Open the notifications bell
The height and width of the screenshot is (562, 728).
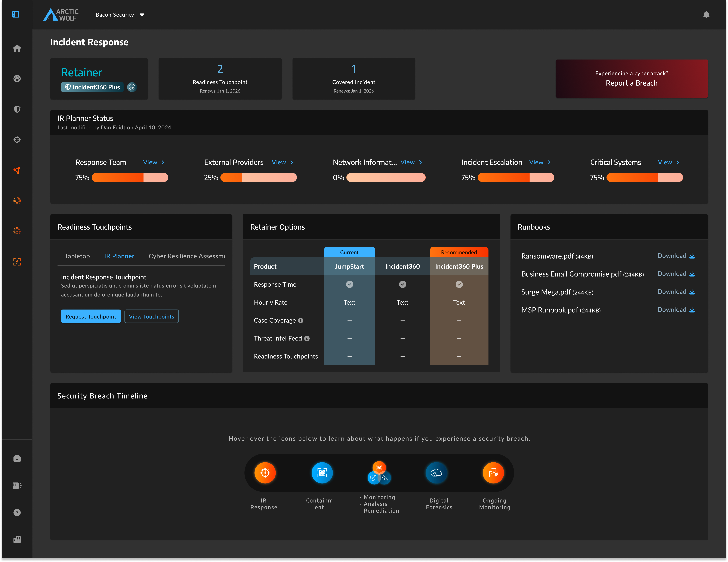[706, 14]
